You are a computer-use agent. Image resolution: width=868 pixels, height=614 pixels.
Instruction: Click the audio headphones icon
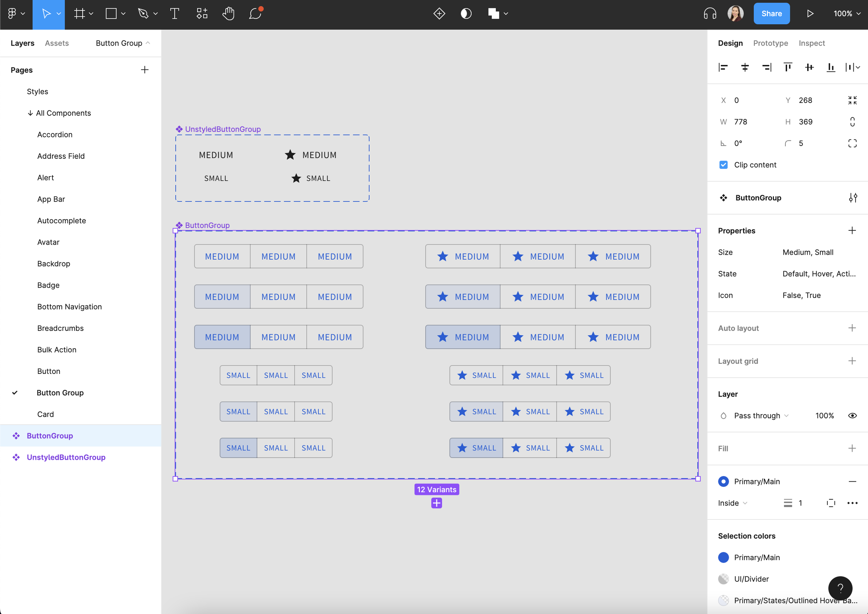coord(710,14)
